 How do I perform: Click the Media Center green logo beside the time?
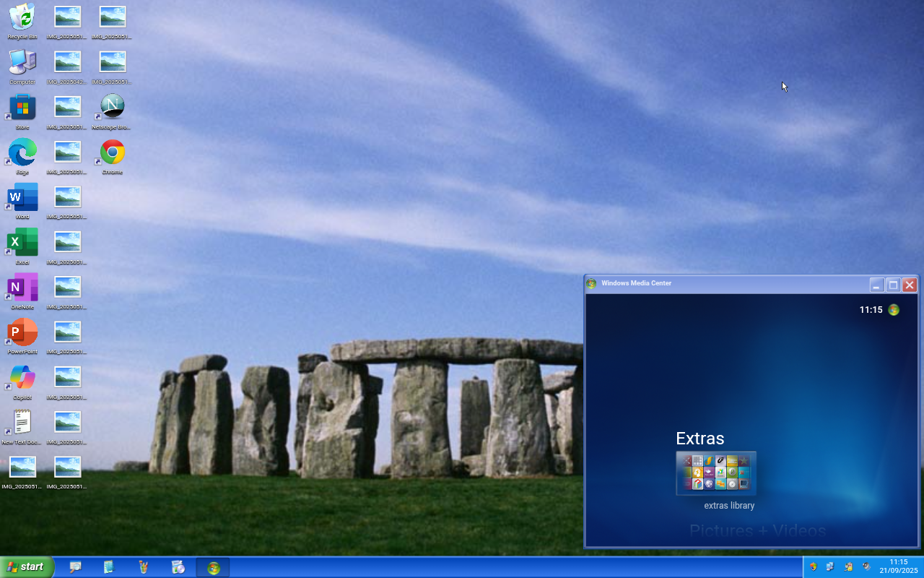[894, 310]
